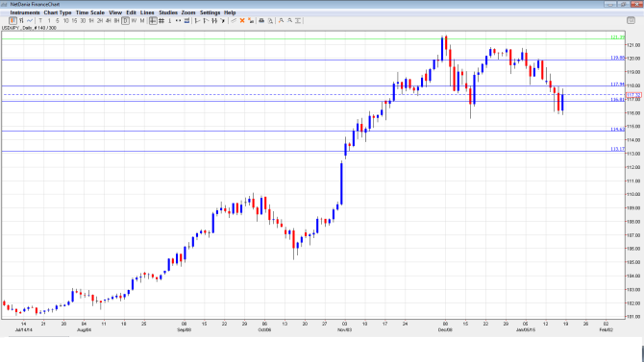This screenshot has height=362, width=644.
Task: Click the print chart icon
Action: click(261, 20)
